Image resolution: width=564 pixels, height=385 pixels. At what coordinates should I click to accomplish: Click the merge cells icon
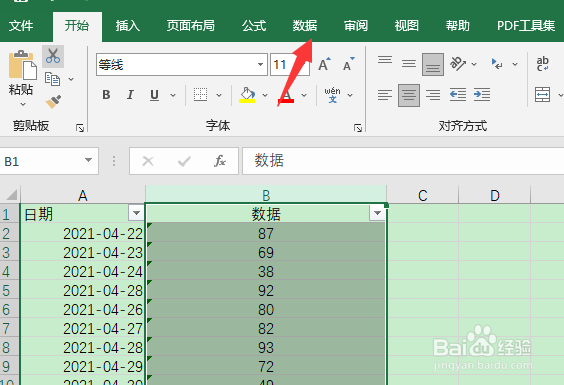pyautogui.click(x=542, y=95)
